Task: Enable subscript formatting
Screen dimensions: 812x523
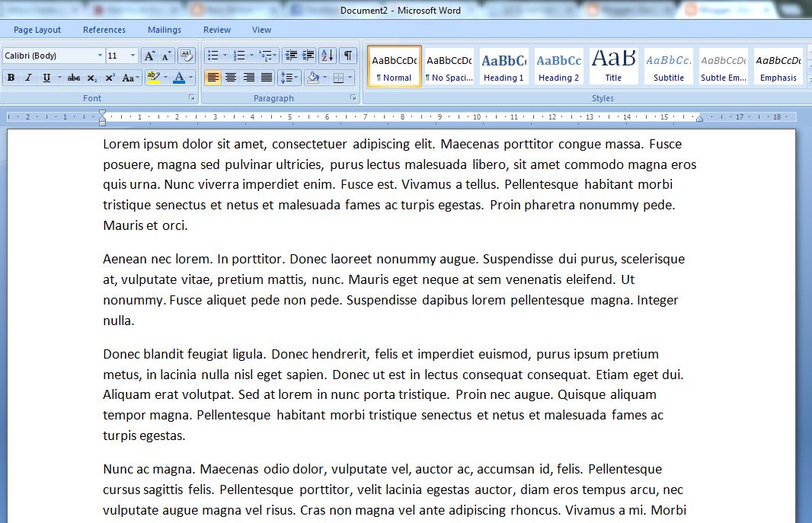Action: 91,78
